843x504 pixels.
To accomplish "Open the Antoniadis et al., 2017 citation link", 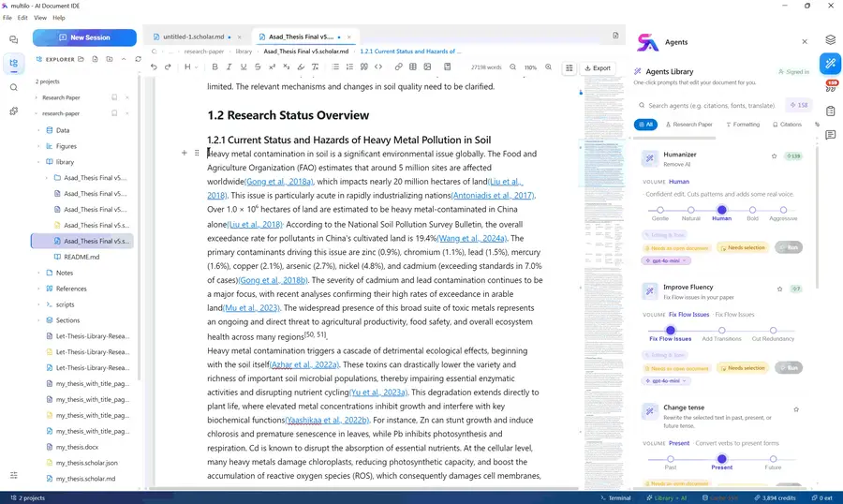I will tap(493, 196).
